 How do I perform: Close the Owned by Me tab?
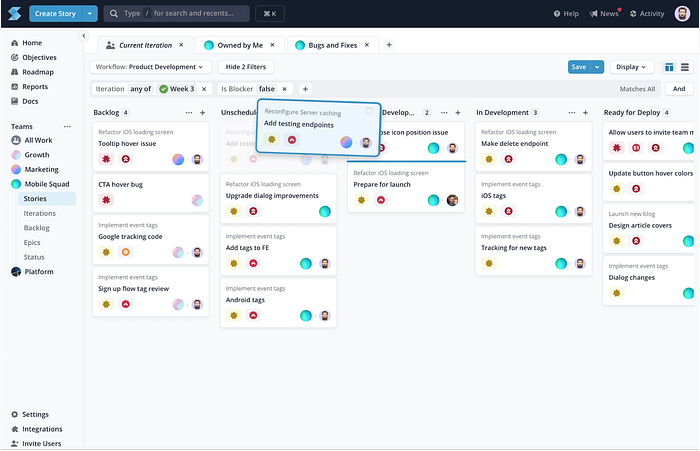point(272,45)
